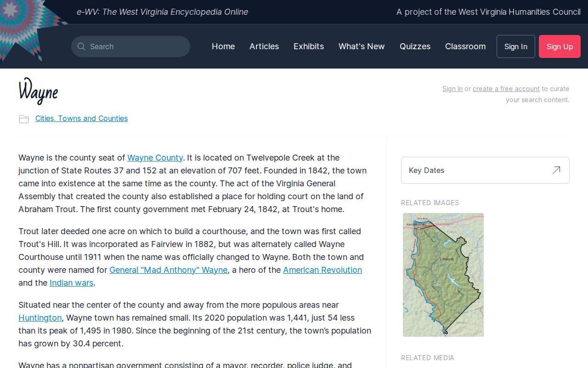The height and width of the screenshot is (368, 588).
Task: Click the RELATED MEDIA label
Action: click(428, 357)
